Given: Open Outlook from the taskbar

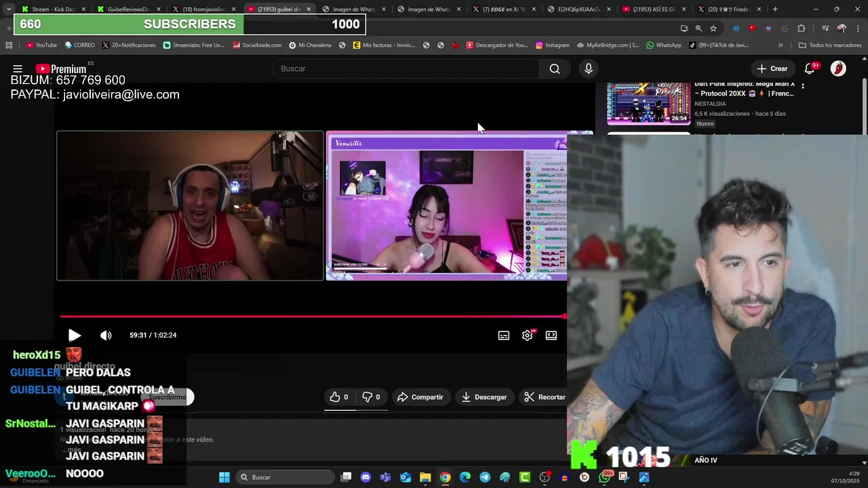Looking at the screenshot, I should pos(406,477).
